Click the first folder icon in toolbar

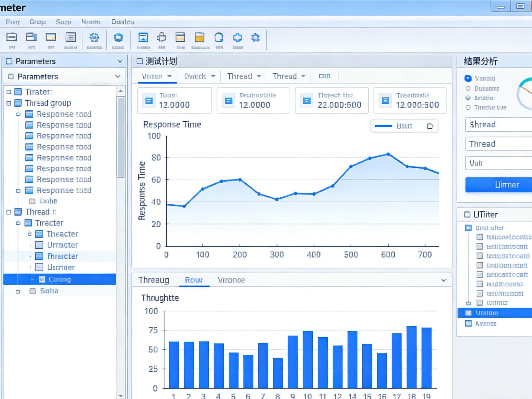pyautogui.click(x=12, y=37)
